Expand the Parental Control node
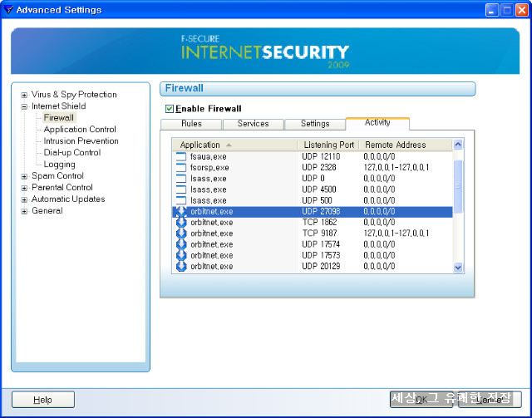 (24, 188)
